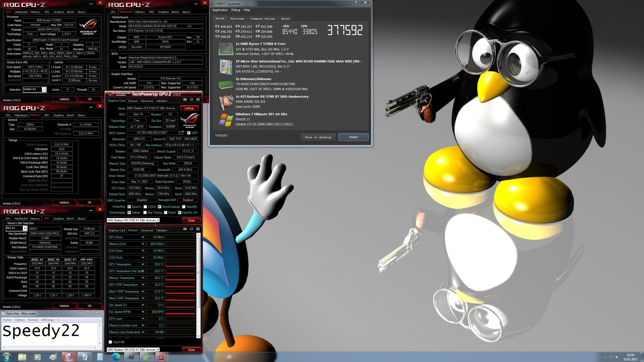This screenshot has width=644, height=362.
Task: Switch to Compare Online tab in Aquamark
Action: click(x=262, y=19)
